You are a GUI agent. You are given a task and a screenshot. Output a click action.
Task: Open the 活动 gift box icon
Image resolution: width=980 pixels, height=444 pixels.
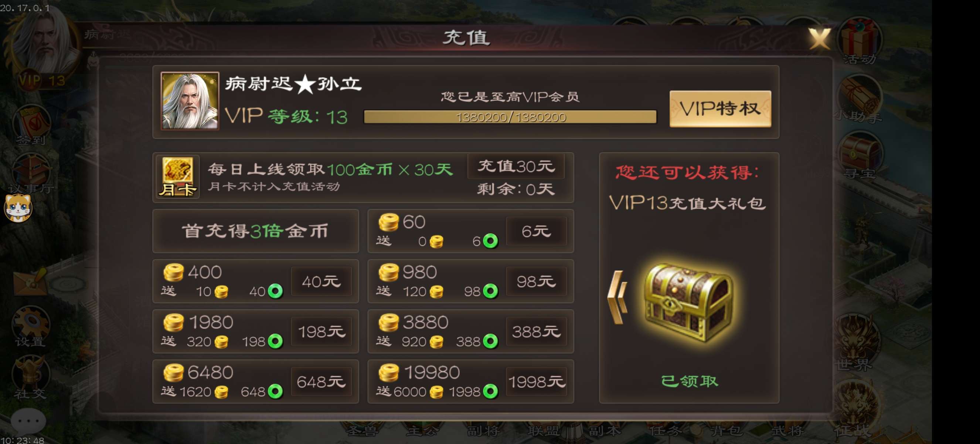(x=860, y=40)
